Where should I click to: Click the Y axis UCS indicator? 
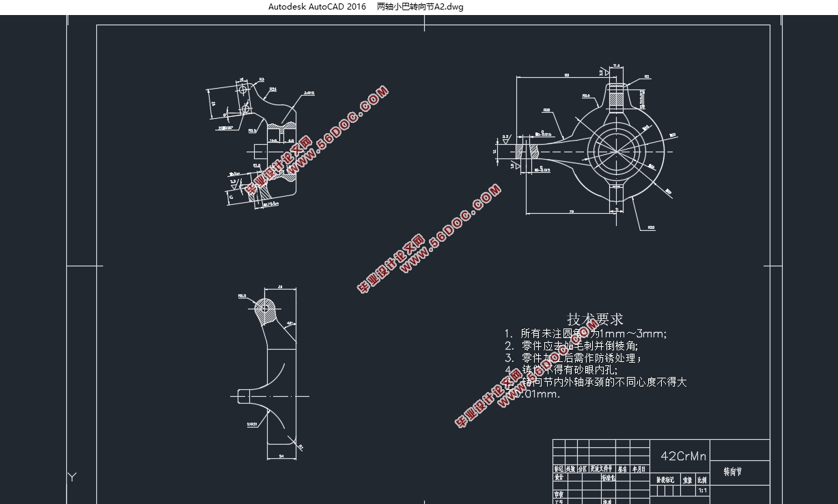[x=72, y=477]
